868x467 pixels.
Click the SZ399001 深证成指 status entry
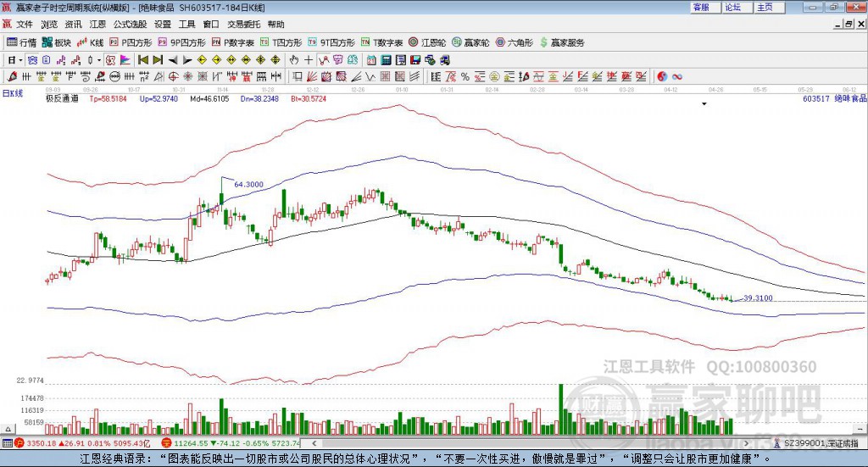tap(816, 443)
